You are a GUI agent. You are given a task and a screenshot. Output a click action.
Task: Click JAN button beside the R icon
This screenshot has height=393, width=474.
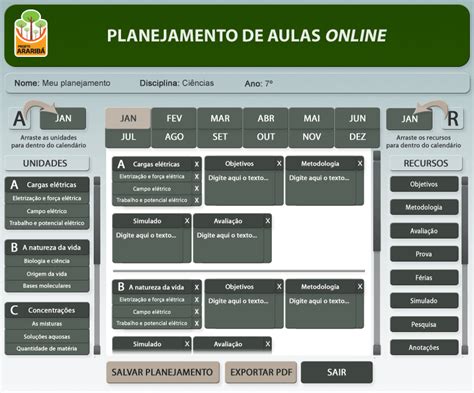pyautogui.click(x=409, y=119)
